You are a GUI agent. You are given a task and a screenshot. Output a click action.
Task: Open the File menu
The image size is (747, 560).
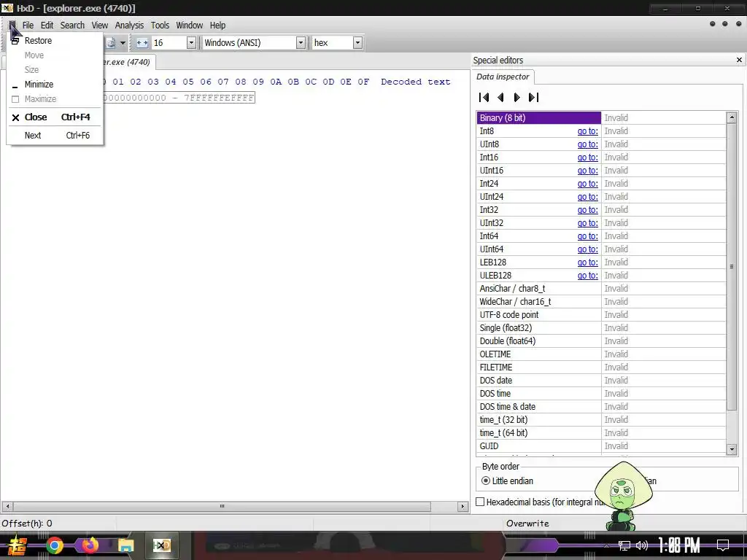[28, 26]
